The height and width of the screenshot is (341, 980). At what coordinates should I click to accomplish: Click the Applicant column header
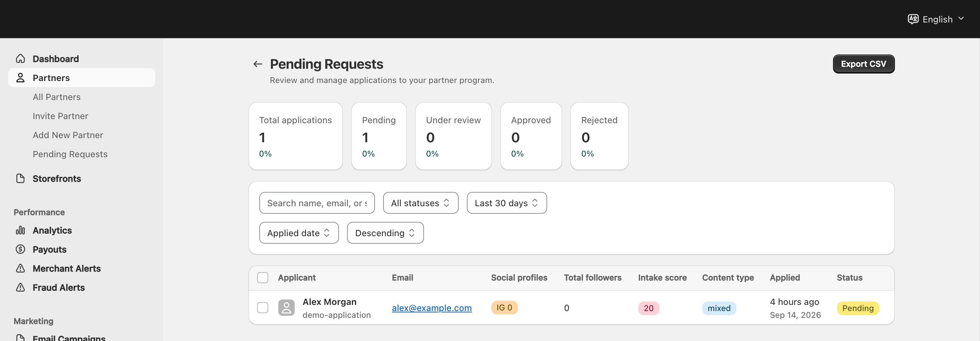297,278
